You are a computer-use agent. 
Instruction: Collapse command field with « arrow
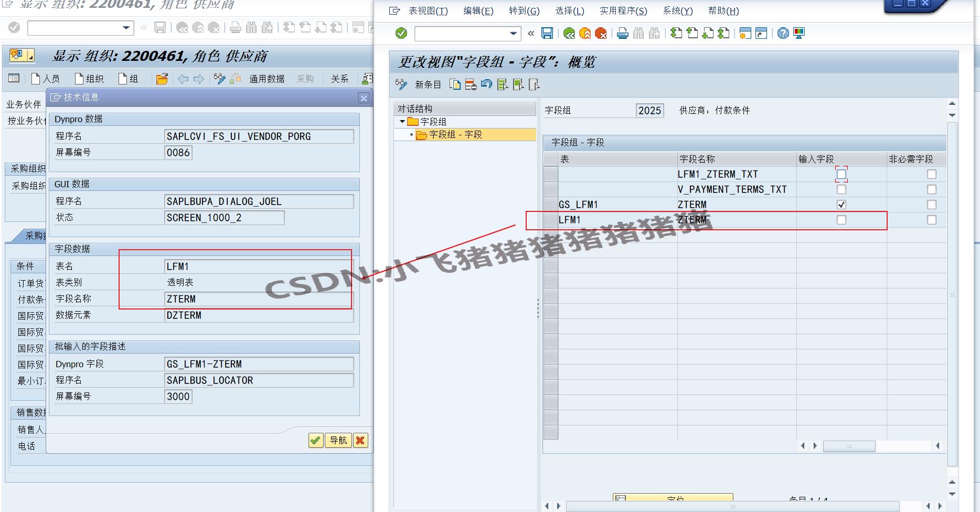[x=531, y=34]
